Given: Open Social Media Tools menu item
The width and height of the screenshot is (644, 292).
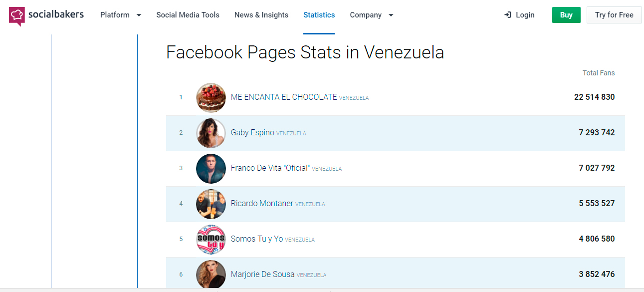Looking at the screenshot, I should (188, 15).
